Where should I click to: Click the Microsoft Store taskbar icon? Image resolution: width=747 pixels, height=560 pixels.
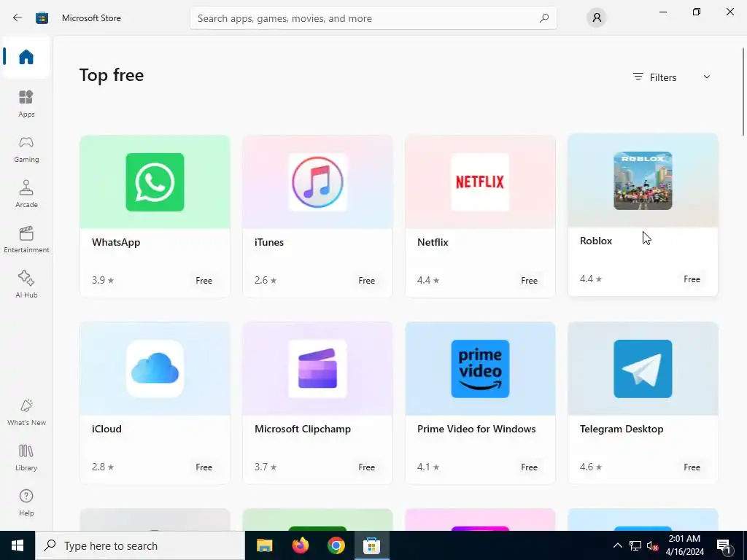pyautogui.click(x=371, y=545)
